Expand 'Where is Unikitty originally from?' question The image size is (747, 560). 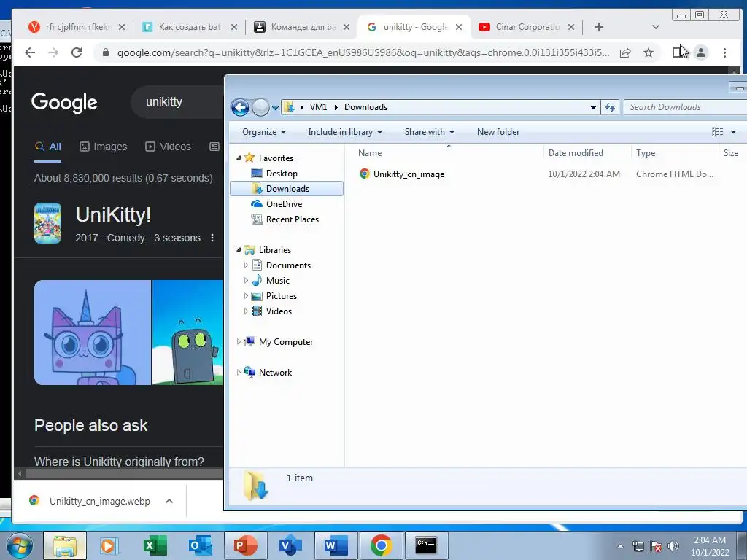pyautogui.click(x=119, y=462)
